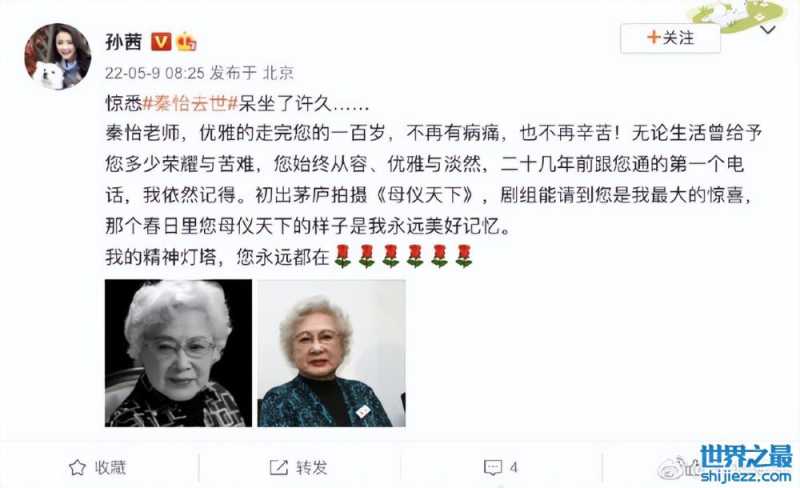Click the star icon beside 收藏

coord(77,468)
